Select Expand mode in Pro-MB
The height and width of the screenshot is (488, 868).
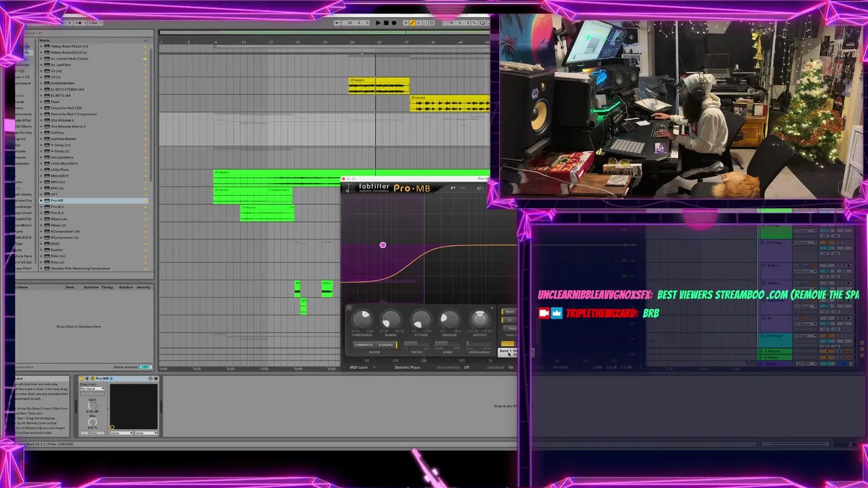point(386,345)
